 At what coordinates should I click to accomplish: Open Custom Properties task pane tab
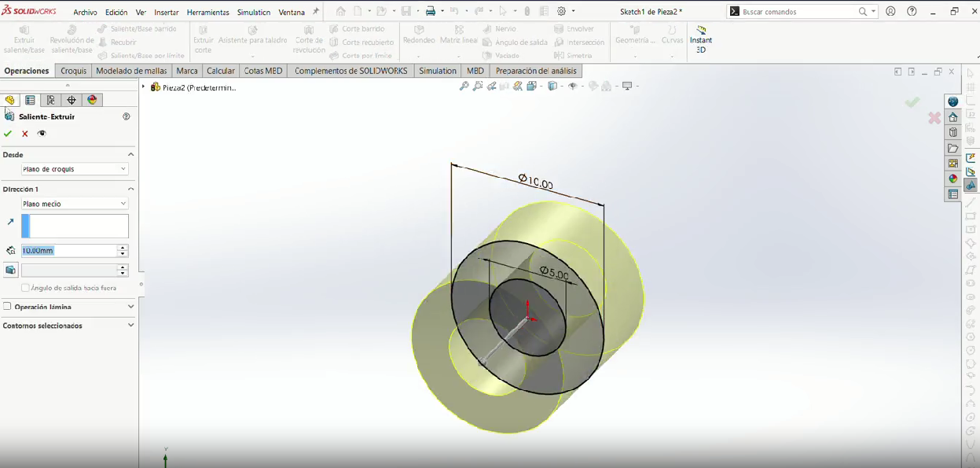[953, 194]
